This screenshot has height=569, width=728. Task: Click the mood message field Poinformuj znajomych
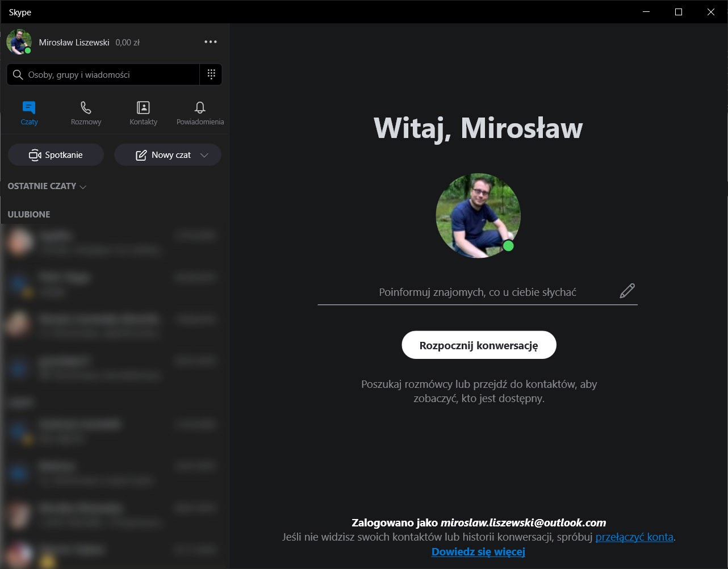coord(478,292)
